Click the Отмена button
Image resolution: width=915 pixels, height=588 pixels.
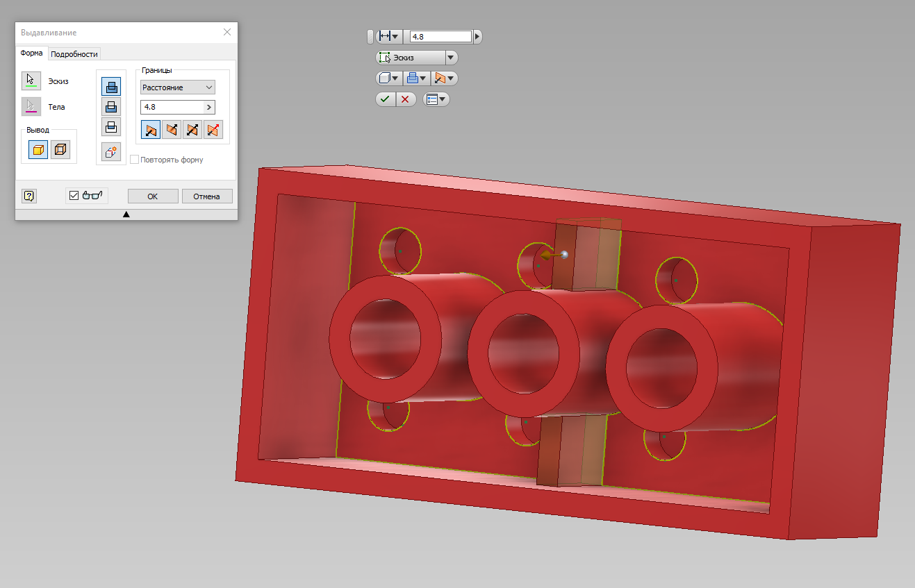pyautogui.click(x=207, y=196)
